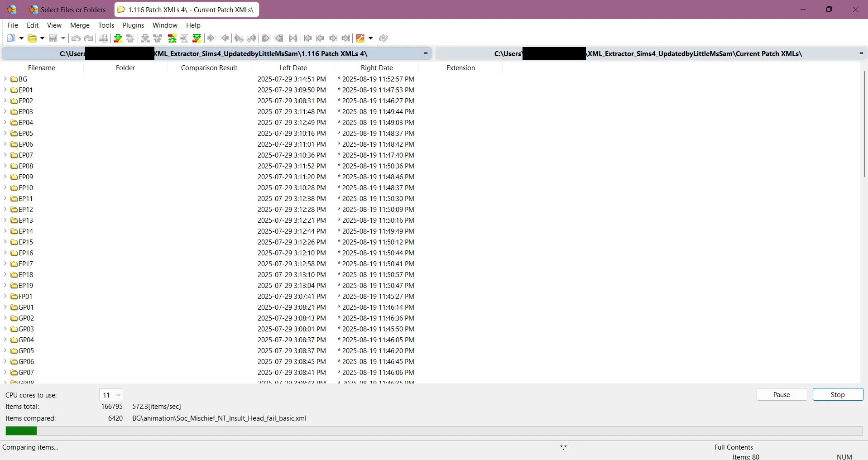Open files or folders from the toolbar

(x=32, y=38)
